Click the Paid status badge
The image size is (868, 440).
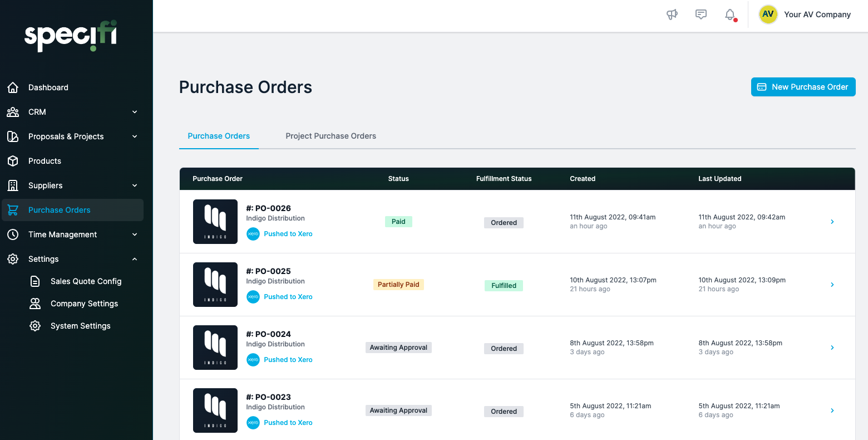click(398, 222)
